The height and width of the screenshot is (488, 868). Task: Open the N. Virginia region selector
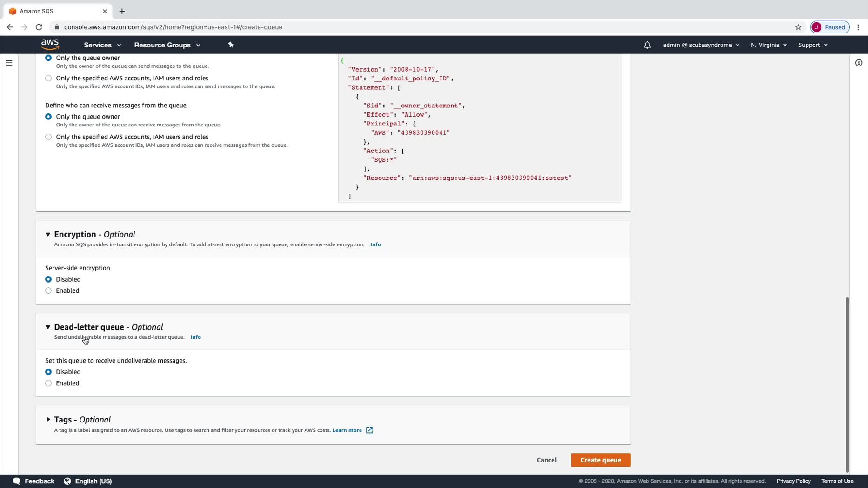coord(768,45)
